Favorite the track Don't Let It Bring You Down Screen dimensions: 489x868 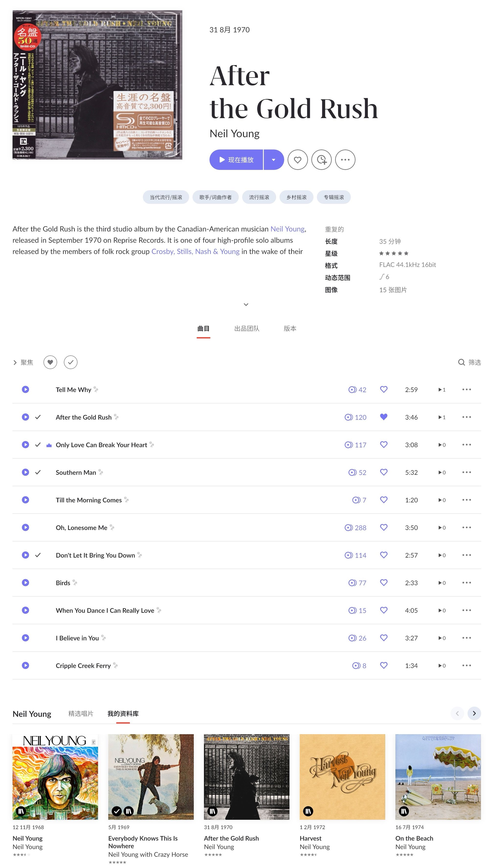tap(384, 555)
